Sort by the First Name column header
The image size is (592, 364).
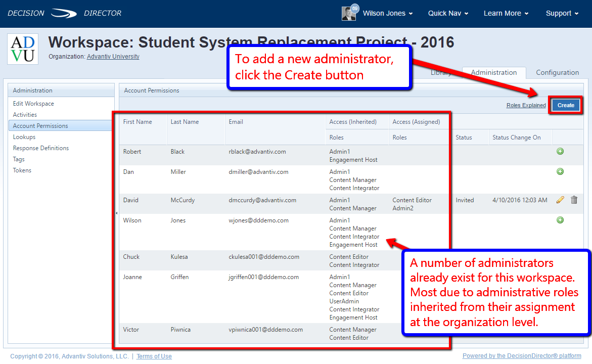pos(138,122)
